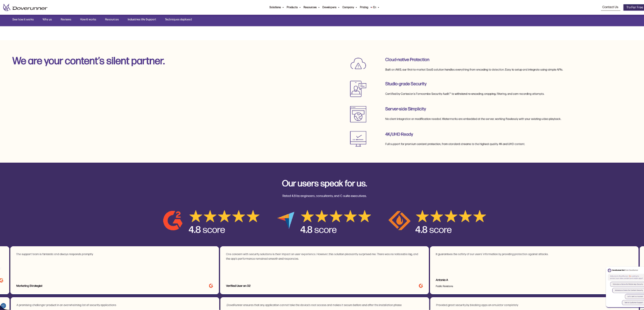Click 'We are your content's silent partner' heading
This screenshot has height=310, width=644.
[x=89, y=61]
